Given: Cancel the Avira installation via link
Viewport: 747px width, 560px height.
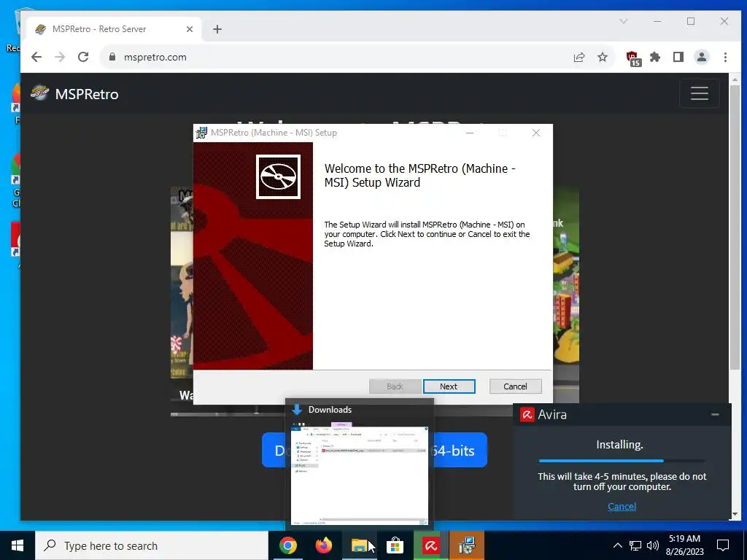Looking at the screenshot, I should click(x=622, y=506).
